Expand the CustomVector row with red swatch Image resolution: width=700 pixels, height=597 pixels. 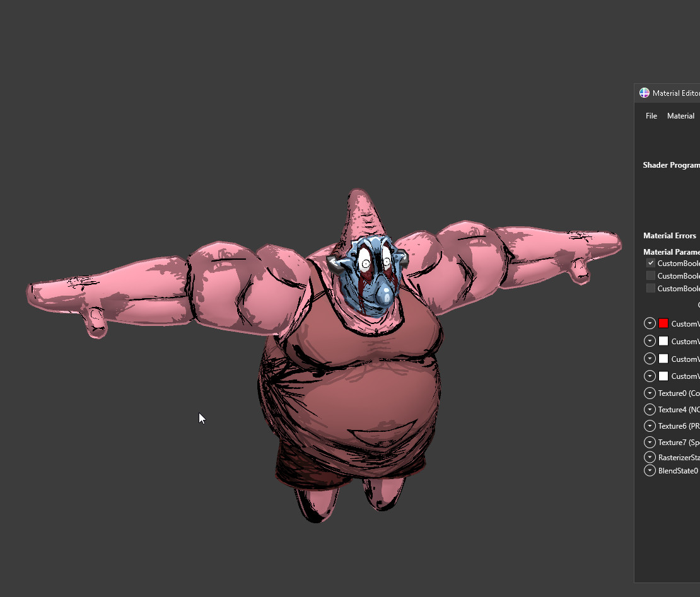(x=650, y=323)
